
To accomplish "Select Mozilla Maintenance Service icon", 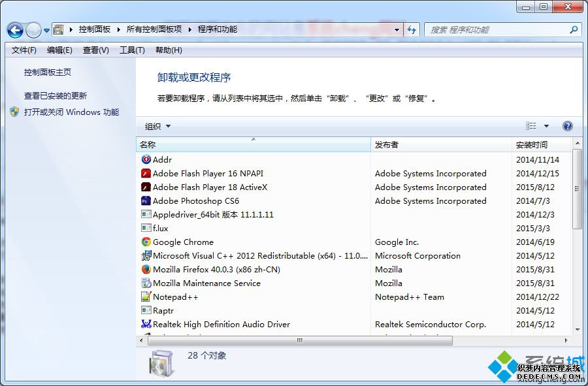I will (146, 283).
